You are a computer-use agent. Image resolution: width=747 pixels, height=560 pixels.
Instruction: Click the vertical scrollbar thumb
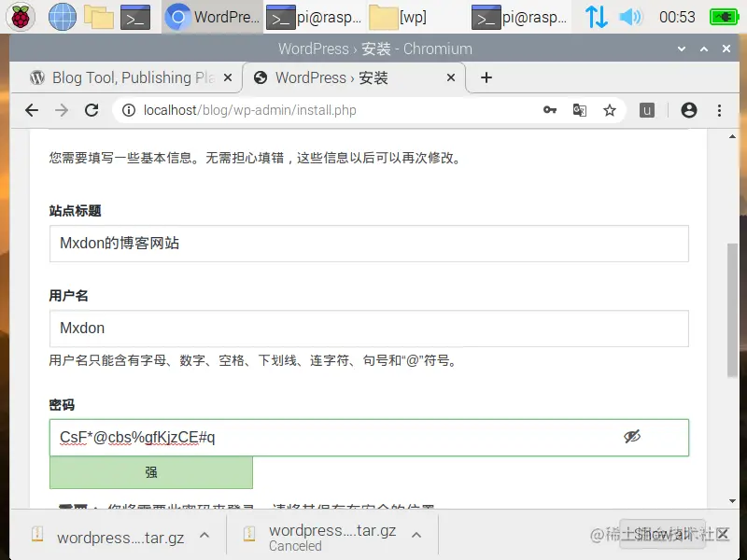[732, 310]
